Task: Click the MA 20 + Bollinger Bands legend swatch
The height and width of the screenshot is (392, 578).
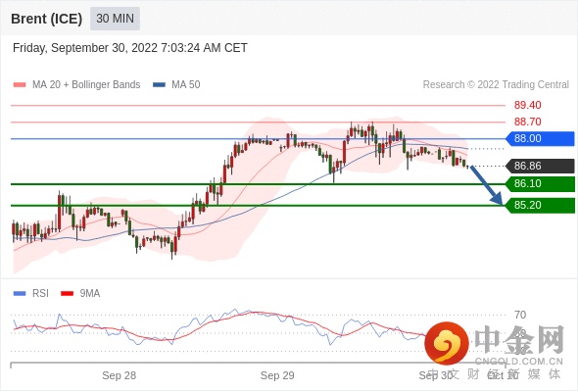Action: pos(20,85)
